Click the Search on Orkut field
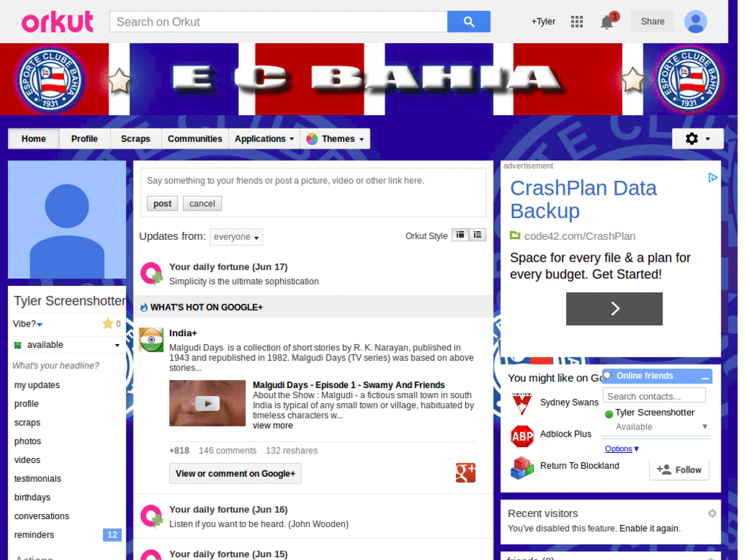 (279, 22)
